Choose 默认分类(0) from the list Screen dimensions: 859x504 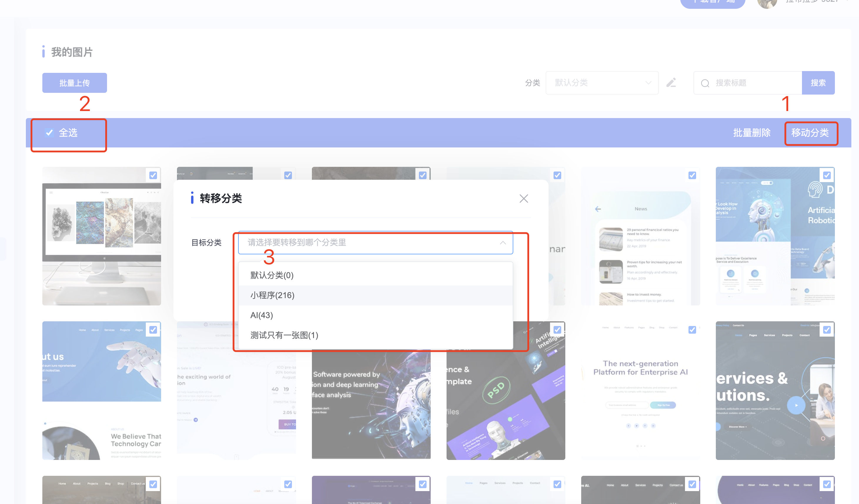[x=375, y=275]
